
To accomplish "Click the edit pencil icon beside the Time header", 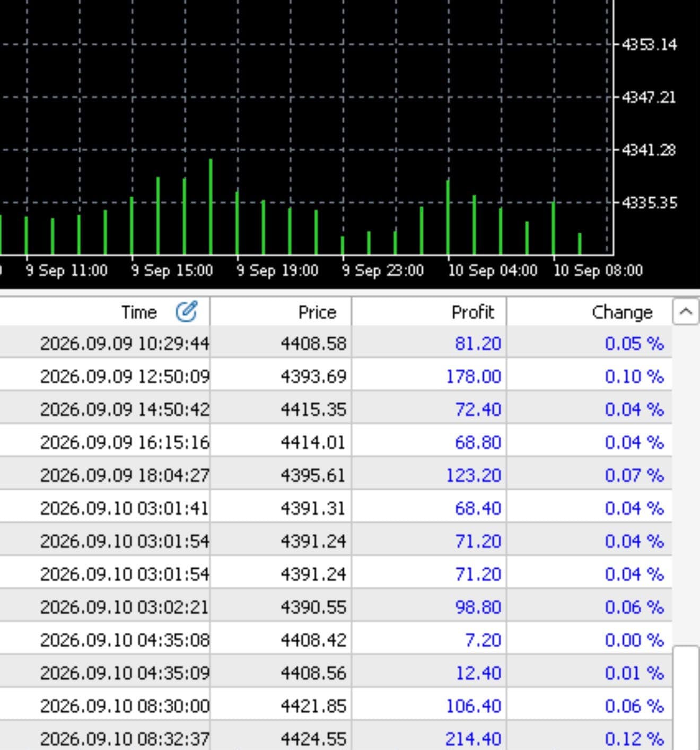I will pos(186,312).
